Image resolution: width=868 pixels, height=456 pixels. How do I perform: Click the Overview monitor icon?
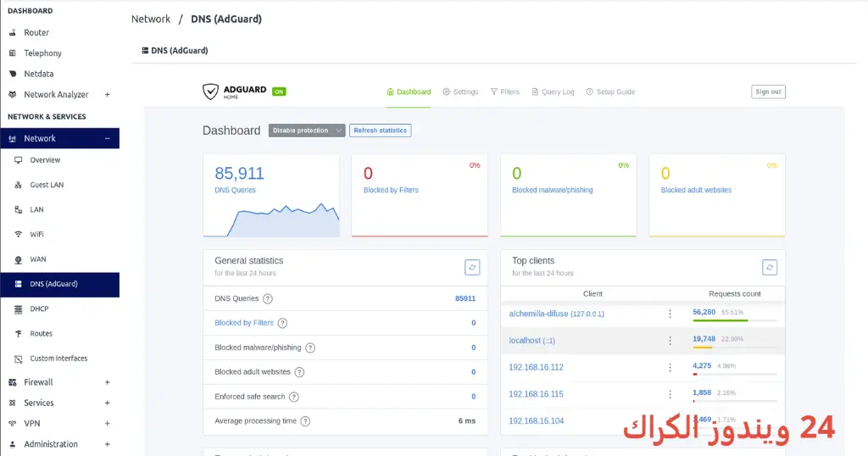coord(19,160)
